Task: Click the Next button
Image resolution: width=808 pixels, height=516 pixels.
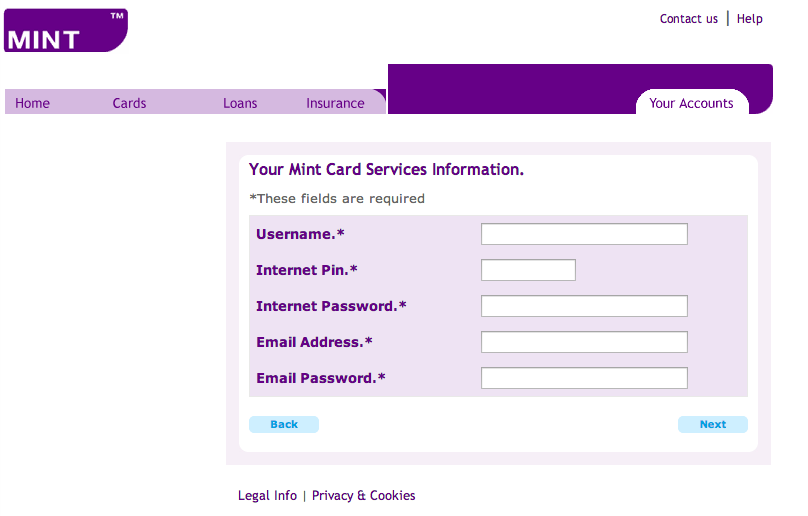Action: pos(713,424)
